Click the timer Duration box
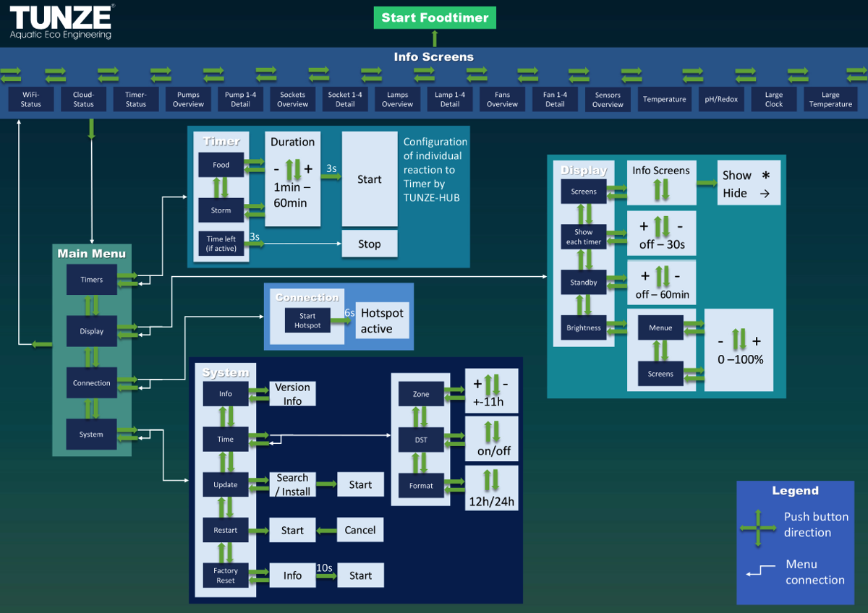Viewport: 868px width, 613px height. [292, 179]
